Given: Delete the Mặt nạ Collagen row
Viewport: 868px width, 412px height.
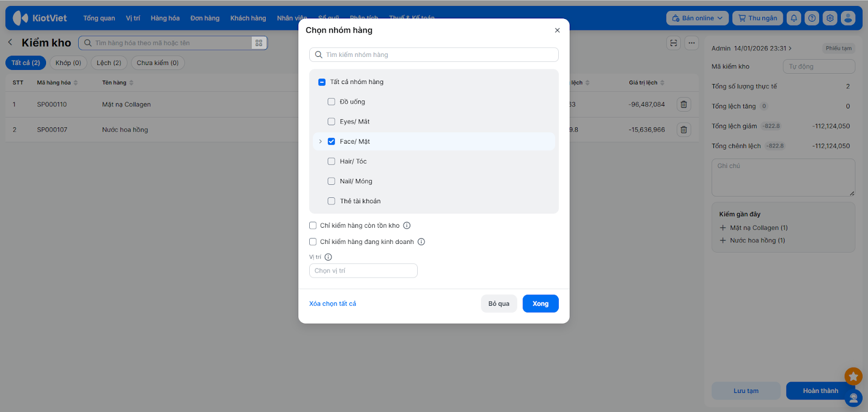Looking at the screenshot, I should coord(684,105).
